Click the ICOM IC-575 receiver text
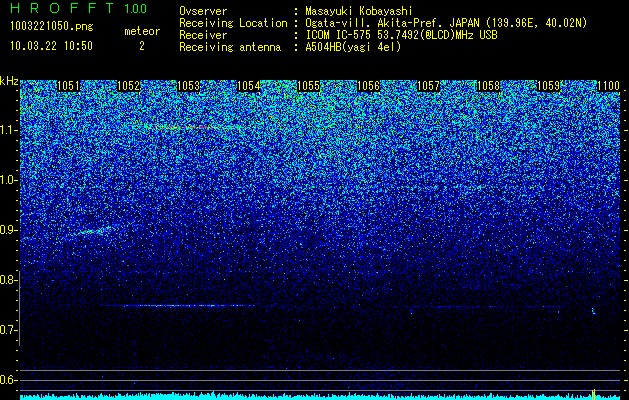This screenshot has width=629, height=400. tap(401, 35)
